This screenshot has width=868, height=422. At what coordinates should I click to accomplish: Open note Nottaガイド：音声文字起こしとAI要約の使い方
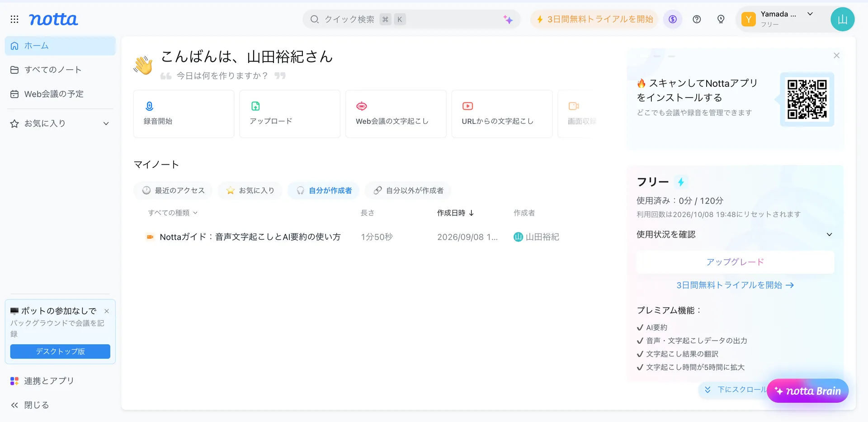point(250,237)
